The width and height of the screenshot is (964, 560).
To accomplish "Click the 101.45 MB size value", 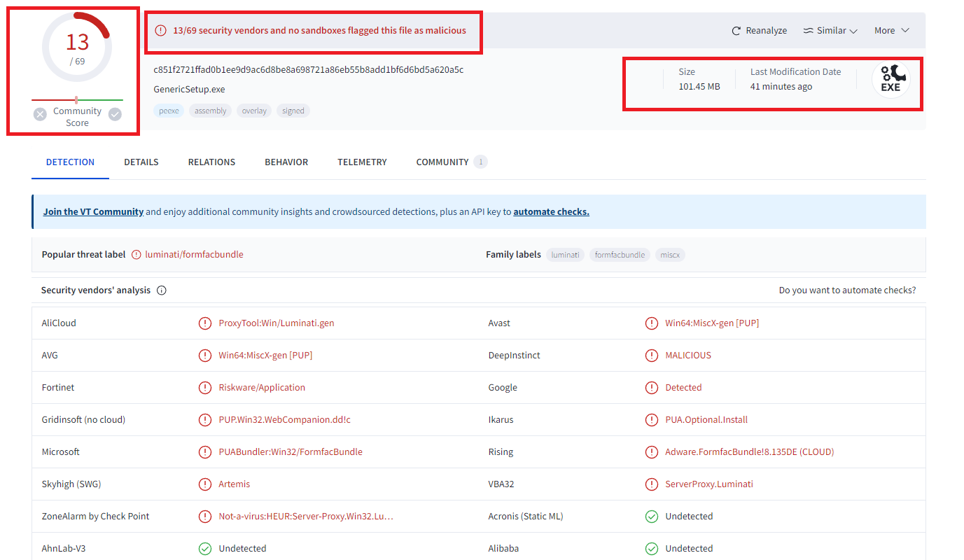I will 699,87.
